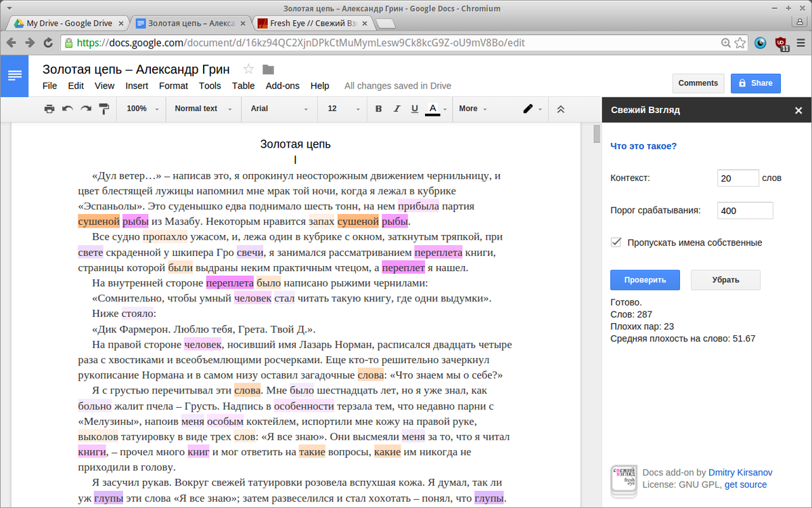Click the Порог срабатывания input field

click(744, 211)
